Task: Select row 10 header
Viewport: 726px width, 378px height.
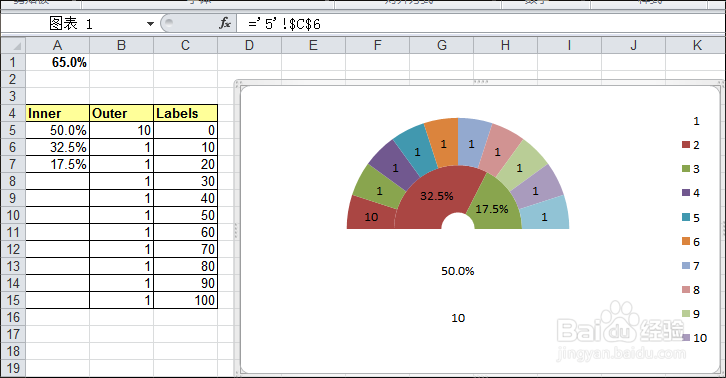Action: point(13,215)
